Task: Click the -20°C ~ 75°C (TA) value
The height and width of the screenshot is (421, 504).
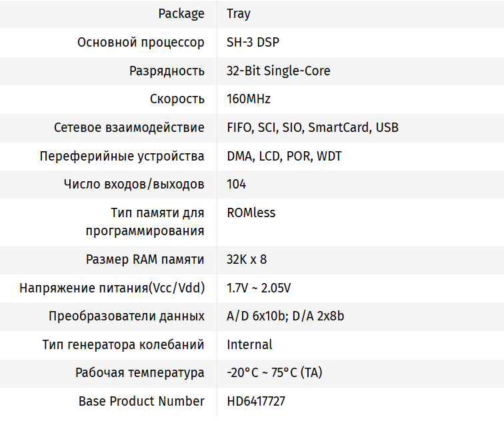Action: tap(274, 373)
